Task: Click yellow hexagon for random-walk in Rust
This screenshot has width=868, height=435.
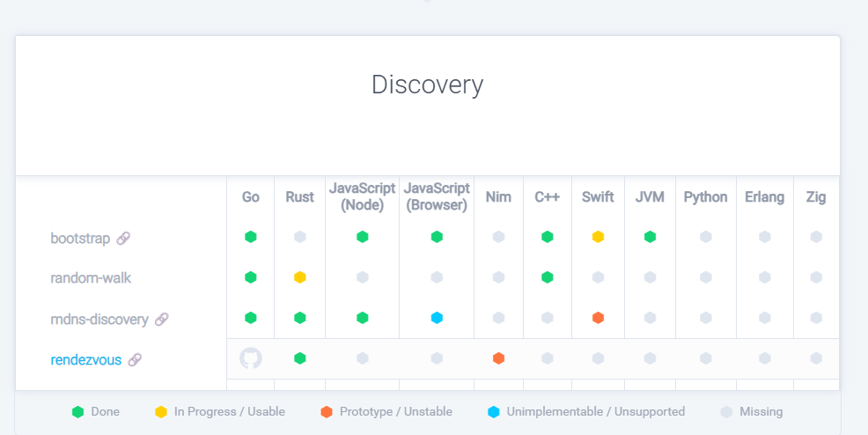Action: click(x=300, y=277)
